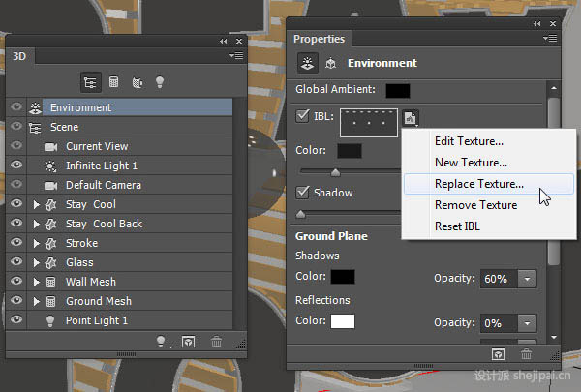Click the Reflections Opacity 0% field
581x392 pixels.
coord(499,323)
